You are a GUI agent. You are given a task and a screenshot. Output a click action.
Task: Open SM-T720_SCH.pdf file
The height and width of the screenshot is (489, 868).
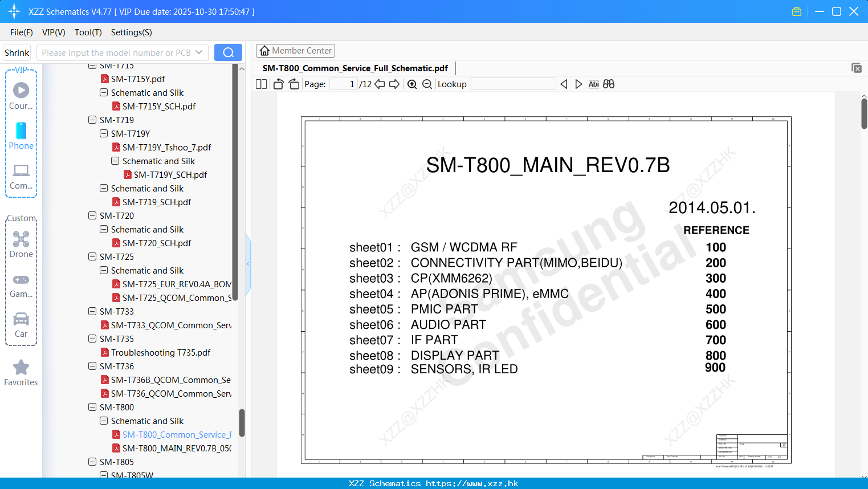[x=157, y=243]
